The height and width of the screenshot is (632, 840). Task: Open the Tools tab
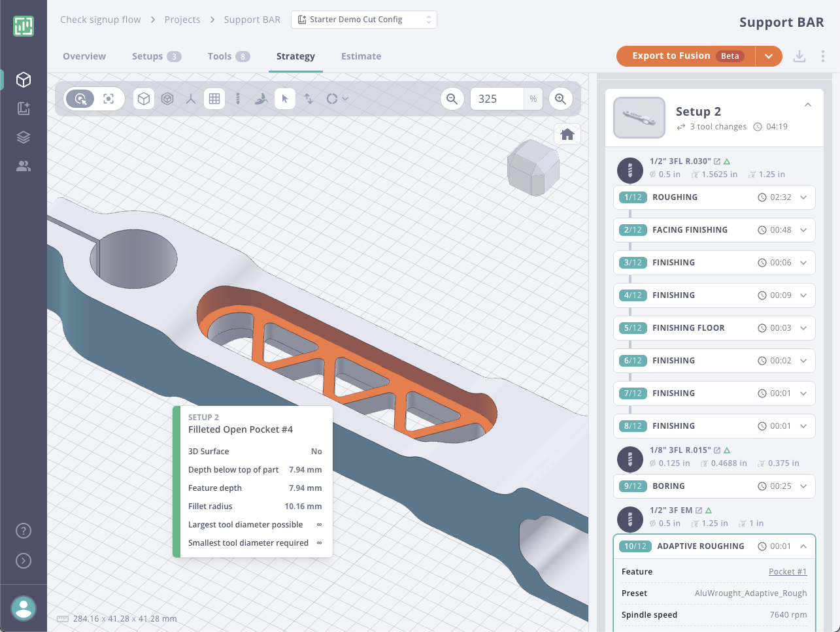coord(221,56)
